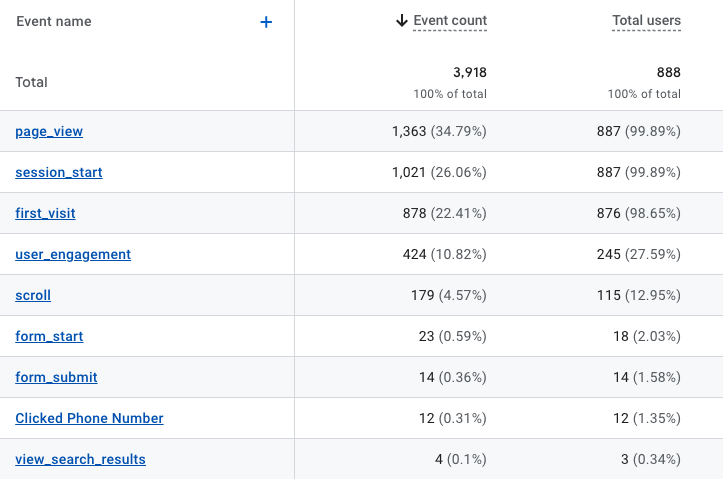Click the 18 (2.03%) total users cell
The height and width of the screenshot is (479, 723).
point(647,337)
